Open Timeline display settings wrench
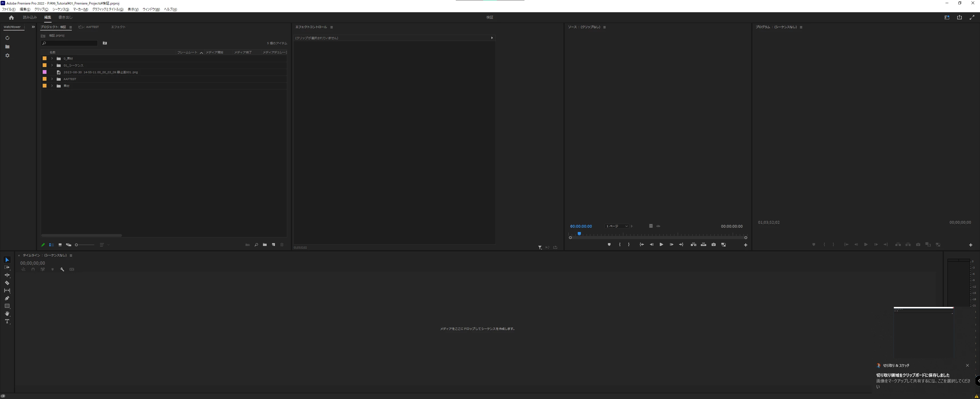The width and height of the screenshot is (980, 399). click(x=62, y=269)
